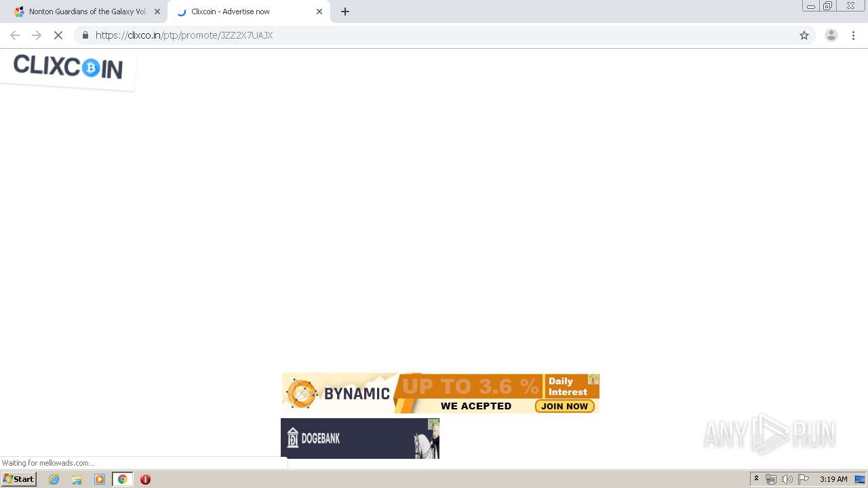The image size is (868, 488).
Task: Open the Windows Start menu
Action: click(18, 479)
